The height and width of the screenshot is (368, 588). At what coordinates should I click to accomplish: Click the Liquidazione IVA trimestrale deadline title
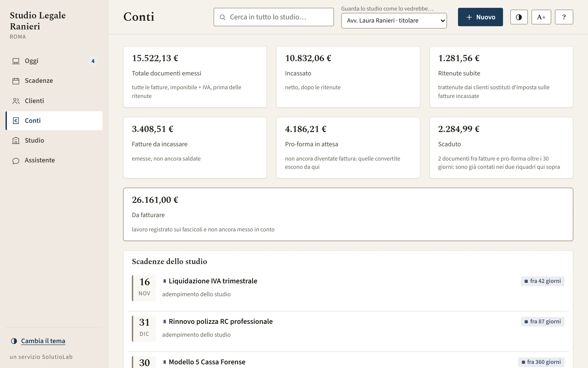[x=213, y=281]
